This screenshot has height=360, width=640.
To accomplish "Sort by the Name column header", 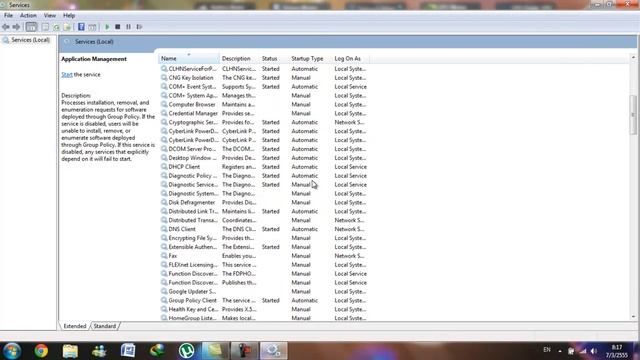I will click(x=189, y=59).
